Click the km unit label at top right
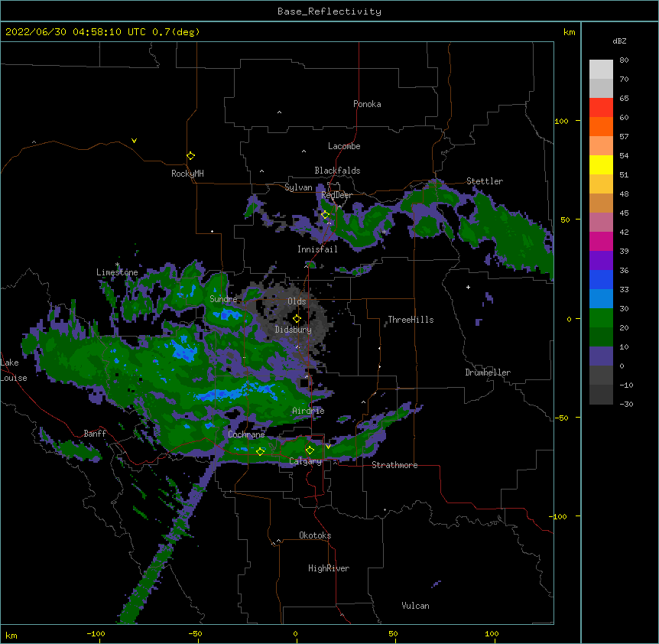Image resolution: width=659 pixels, height=644 pixels. click(570, 32)
